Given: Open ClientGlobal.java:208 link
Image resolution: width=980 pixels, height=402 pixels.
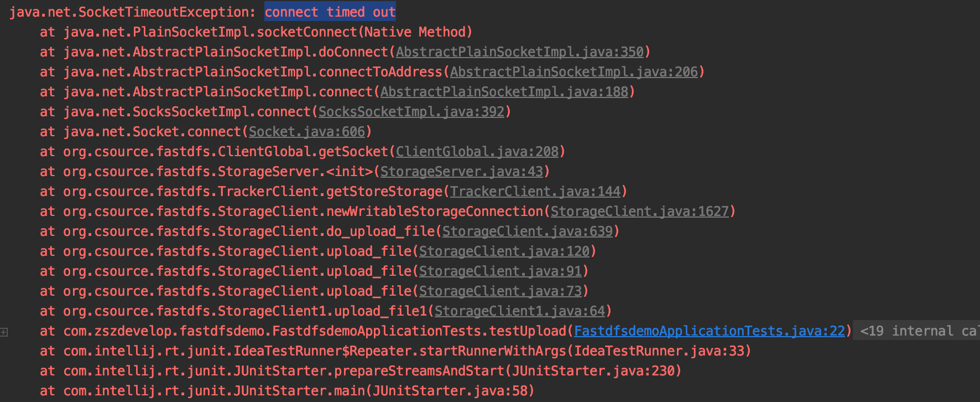Looking at the screenshot, I should pyautogui.click(x=477, y=152).
